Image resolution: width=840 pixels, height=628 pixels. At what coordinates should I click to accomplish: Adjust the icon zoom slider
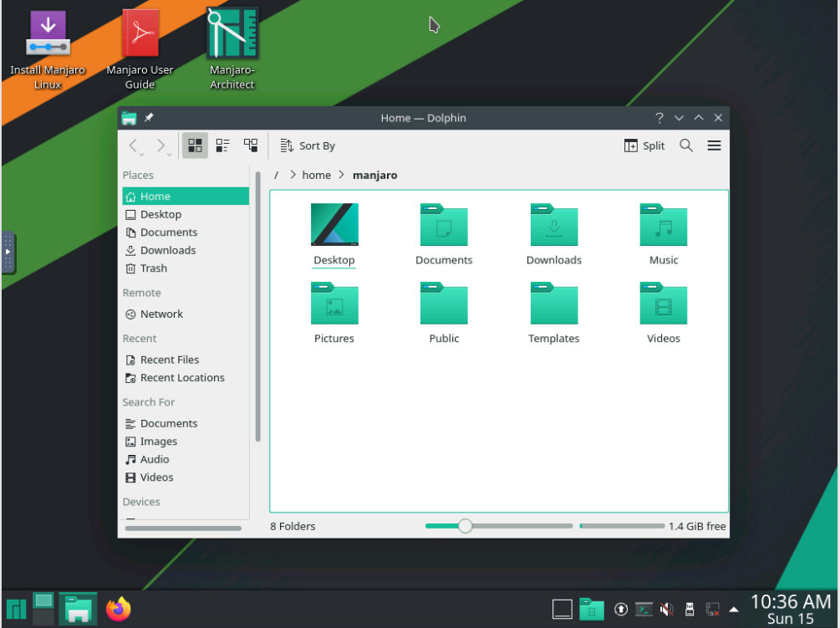click(x=499, y=526)
